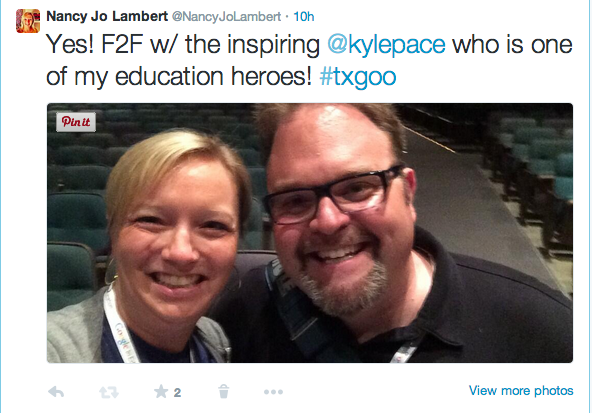The height and width of the screenshot is (413, 592).
Task: Click the phrase 'Yes! F2F w/ the inspiring'
Action: pyautogui.click(x=183, y=45)
